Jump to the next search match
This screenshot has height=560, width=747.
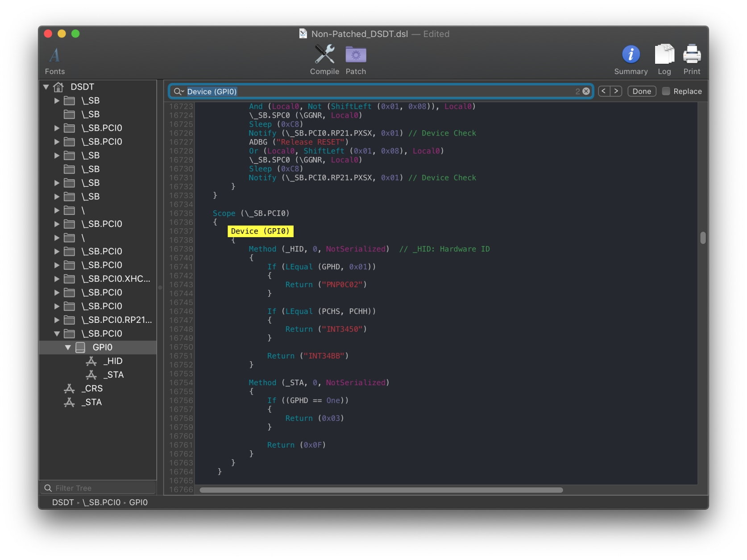point(616,91)
